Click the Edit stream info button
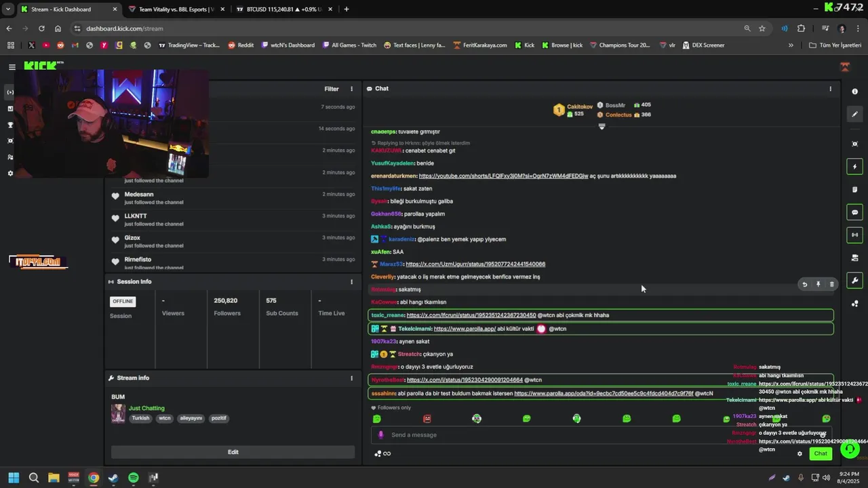Screen dimensions: 868x488 point(233,452)
